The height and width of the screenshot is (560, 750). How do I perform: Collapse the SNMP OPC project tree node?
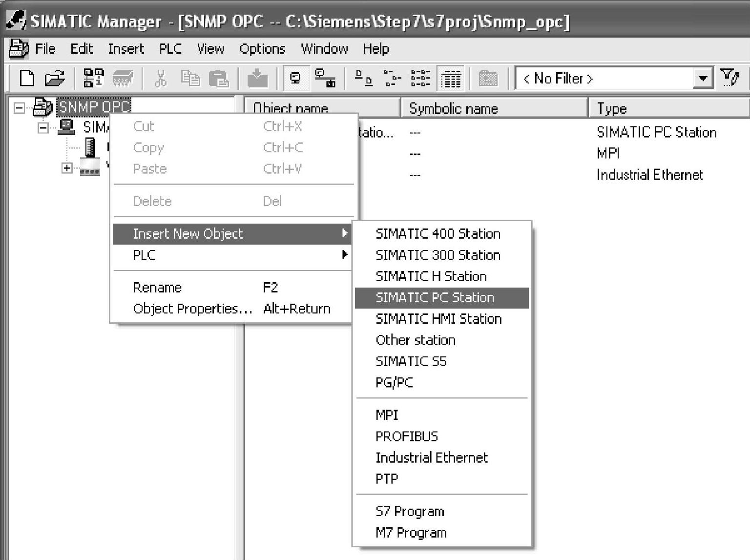click(x=19, y=107)
